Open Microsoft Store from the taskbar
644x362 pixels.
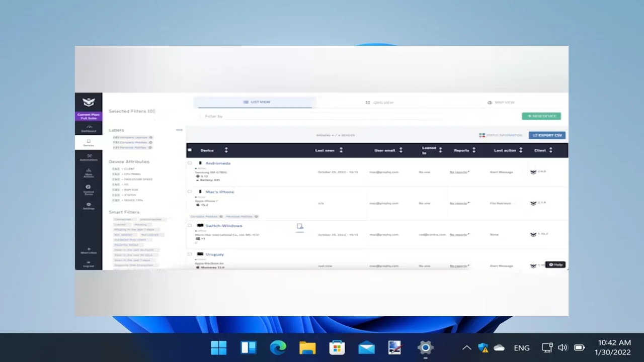[x=337, y=347]
